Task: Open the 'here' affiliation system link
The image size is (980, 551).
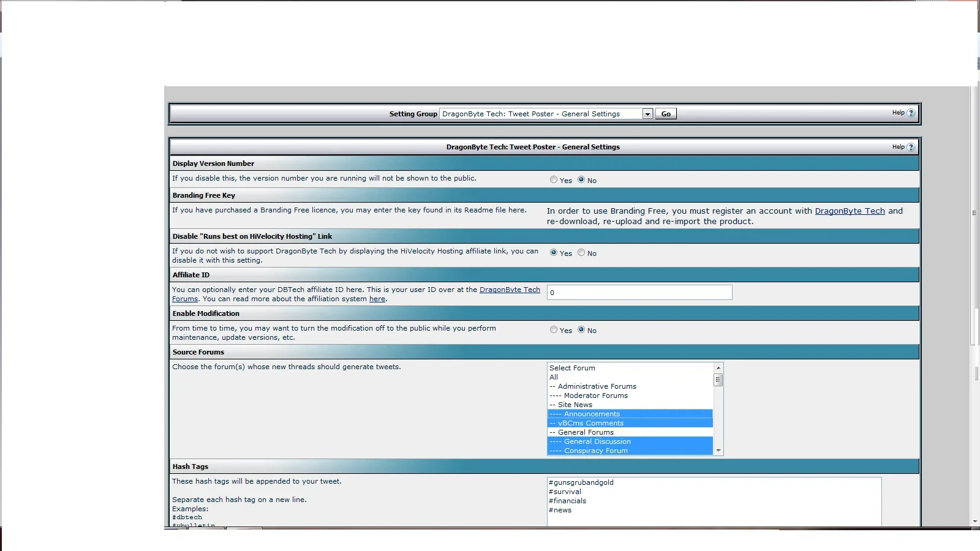Action: pos(377,299)
